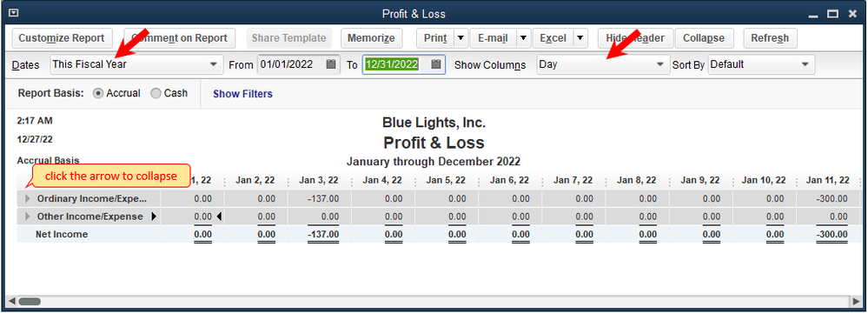
Task: Open the From date calendar picker
Action: pos(331,64)
